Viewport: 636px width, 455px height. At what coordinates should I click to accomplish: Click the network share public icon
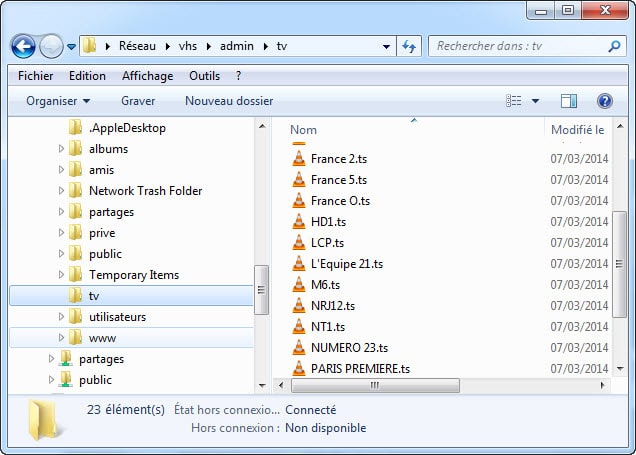click(x=65, y=380)
